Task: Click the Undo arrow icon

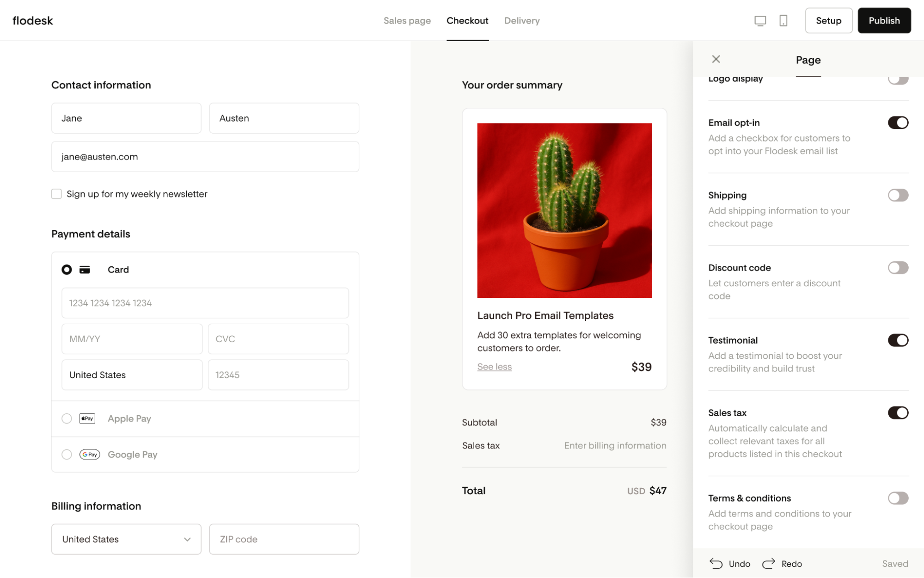Action: [716, 563]
